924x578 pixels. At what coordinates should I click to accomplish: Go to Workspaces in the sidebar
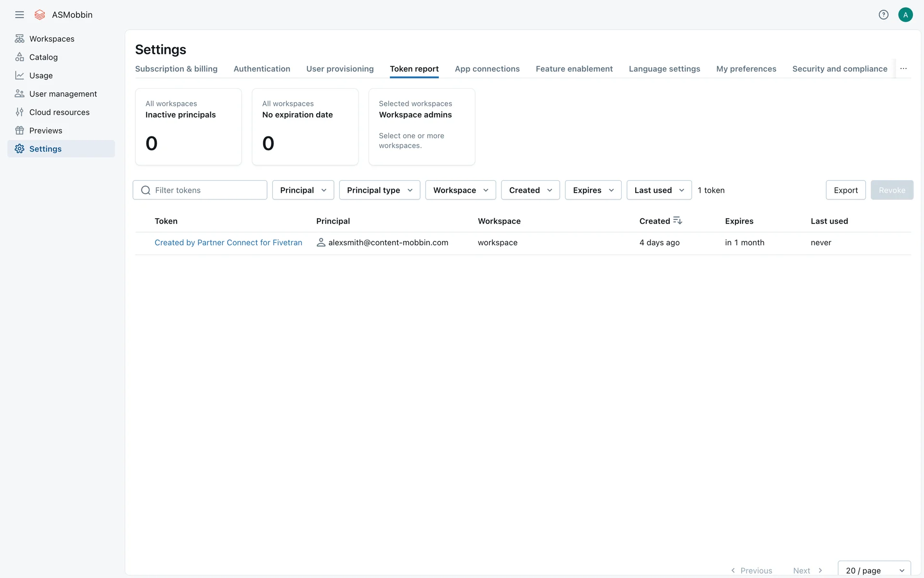click(x=51, y=39)
